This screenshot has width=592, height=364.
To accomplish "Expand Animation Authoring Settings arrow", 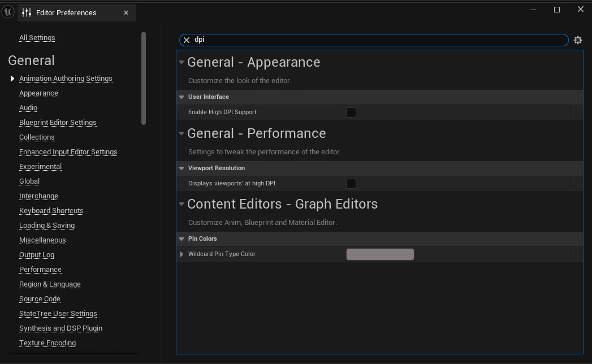I will click(x=12, y=79).
